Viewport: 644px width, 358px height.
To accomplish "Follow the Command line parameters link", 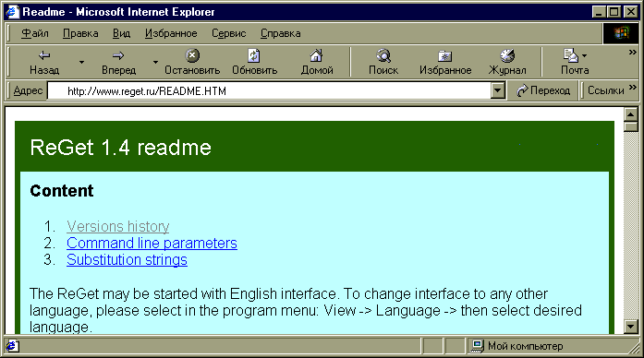I will pos(152,244).
